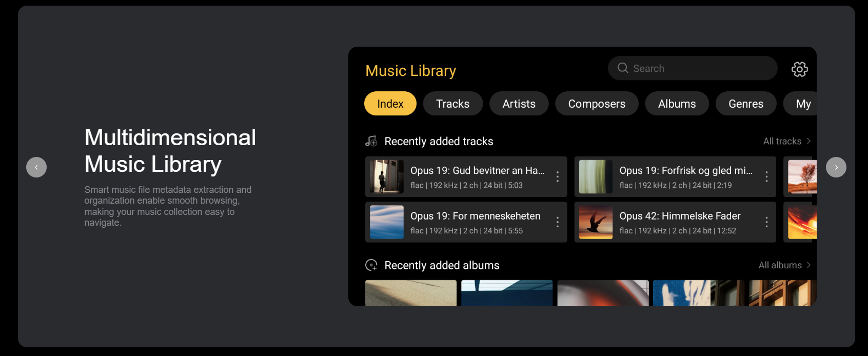Screen dimensions: 868x356
Task: Select the Opus 42: Himmelske Fader track thumbnail
Action: [596, 222]
